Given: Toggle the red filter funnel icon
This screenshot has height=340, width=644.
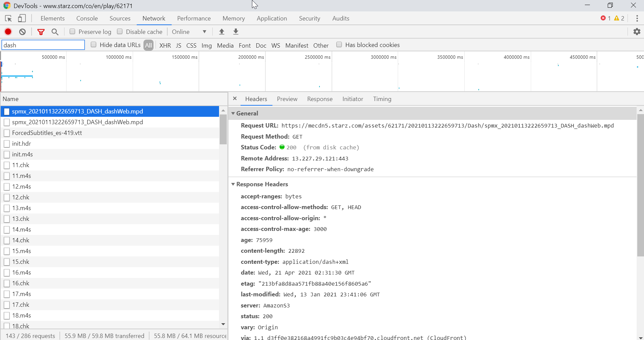Looking at the screenshot, I should (41, 32).
